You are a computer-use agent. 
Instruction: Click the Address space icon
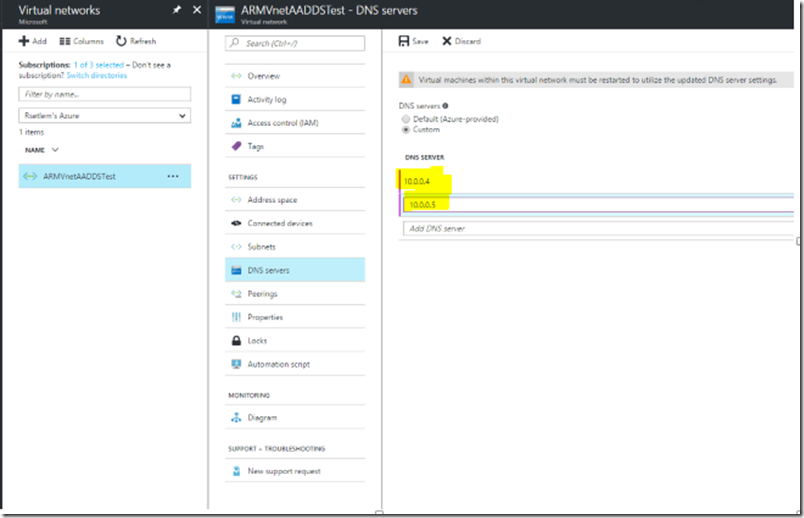point(236,200)
